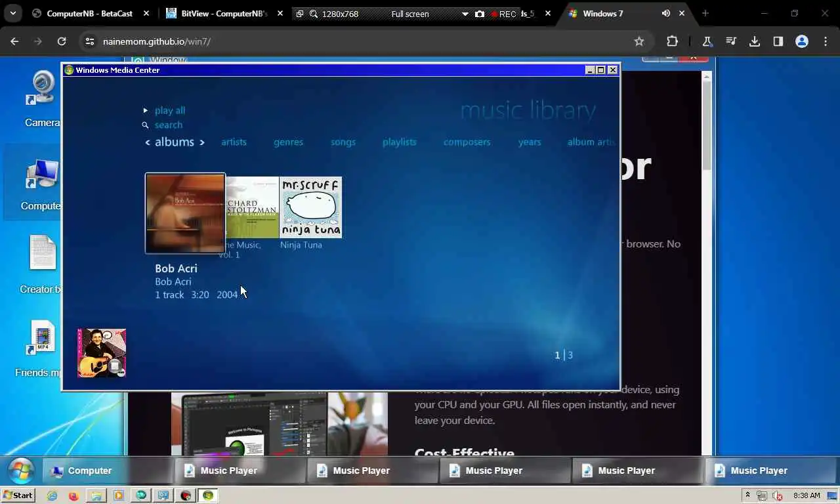Click the Windows Media Center title icon
Screen dimensions: 840x504
[x=69, y=70]
